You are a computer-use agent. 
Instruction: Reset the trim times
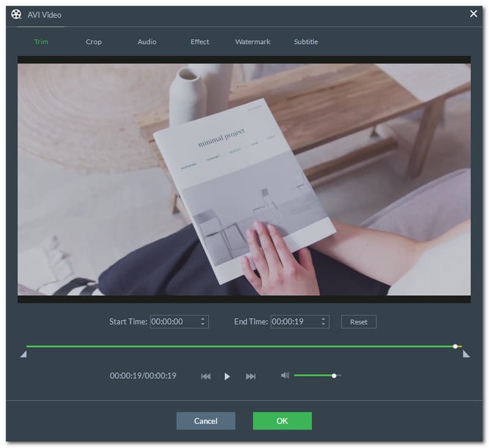click(359, 321)
